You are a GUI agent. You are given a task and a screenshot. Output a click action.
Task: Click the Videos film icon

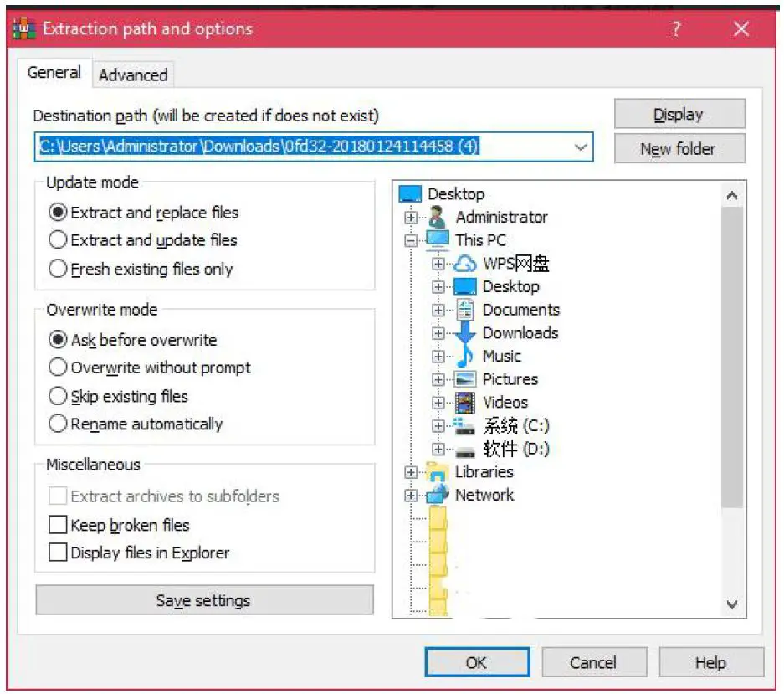tap(465, 403)
